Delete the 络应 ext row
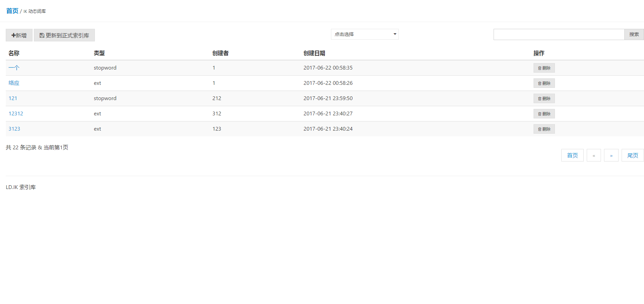This screenshot has height=304, width=644. pyautogui.click(x=544, y=83)
